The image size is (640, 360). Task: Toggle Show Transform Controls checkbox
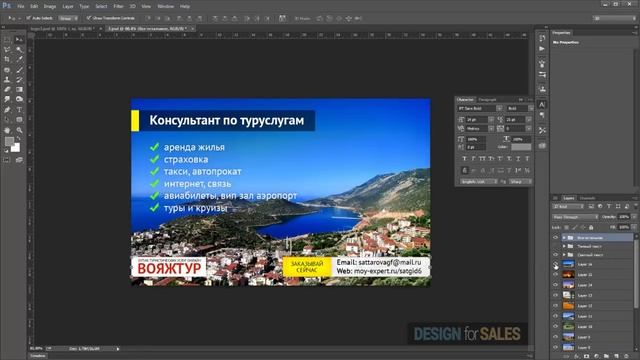tap(89, 18)
